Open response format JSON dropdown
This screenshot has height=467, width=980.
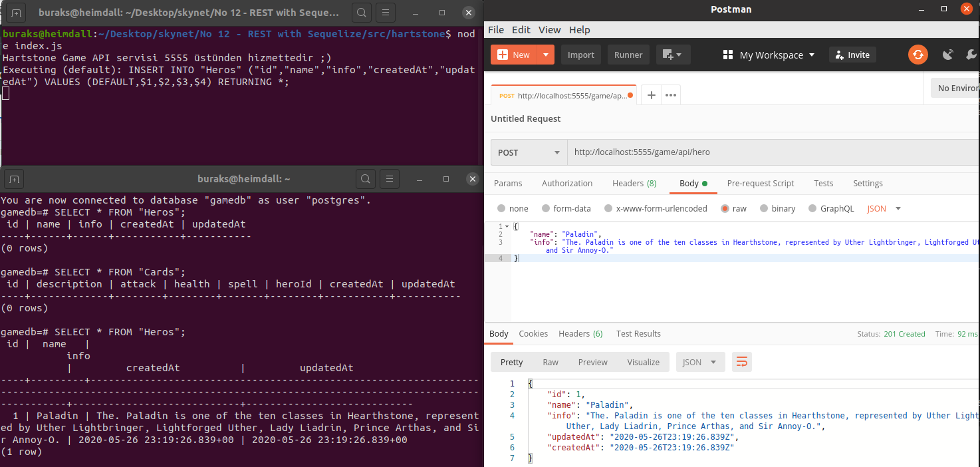pos(700,362)
